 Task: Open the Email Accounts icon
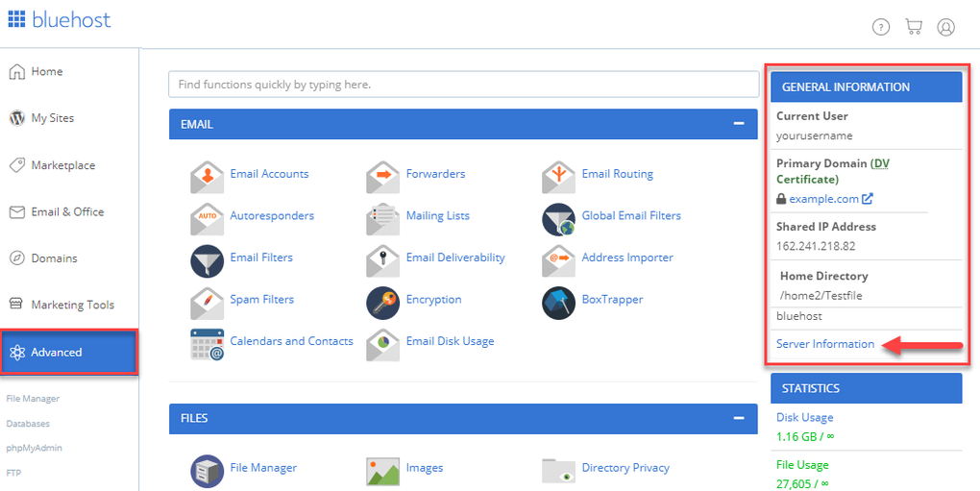pos(207,178)
